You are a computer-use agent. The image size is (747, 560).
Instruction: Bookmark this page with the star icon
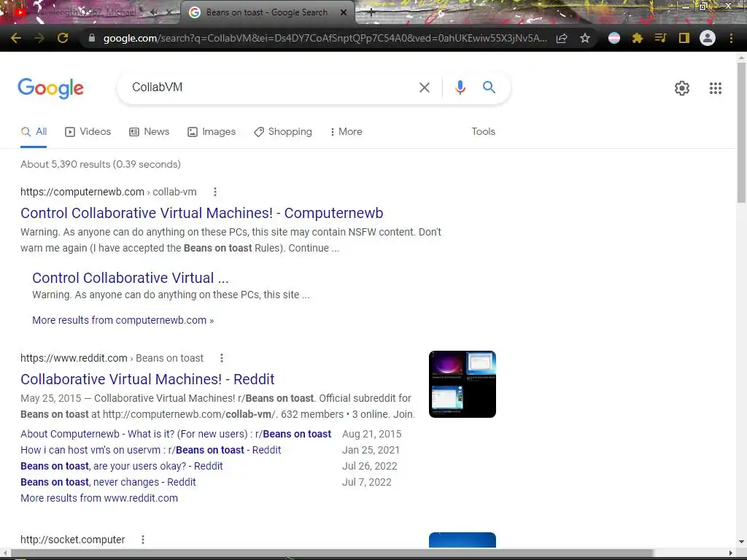coord(585,38)
